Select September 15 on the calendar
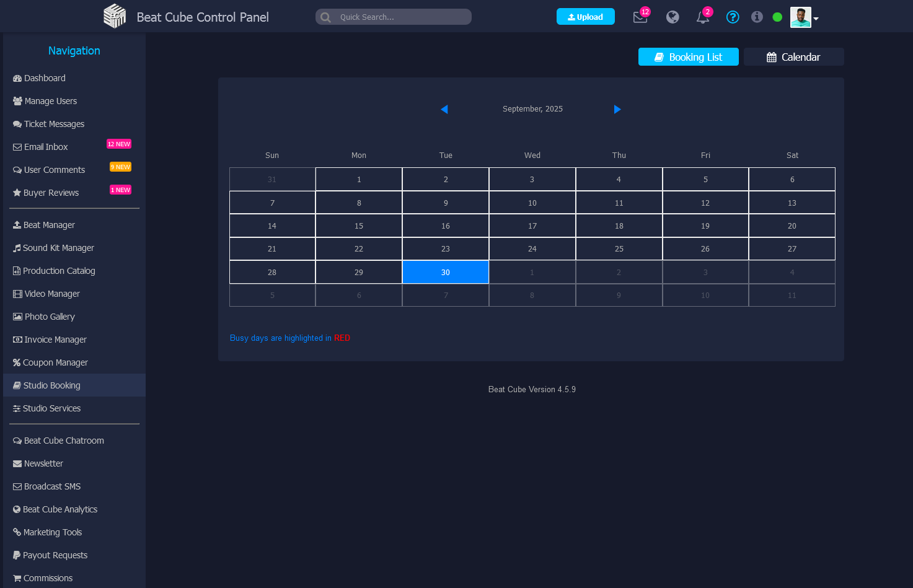 (358, 226)
